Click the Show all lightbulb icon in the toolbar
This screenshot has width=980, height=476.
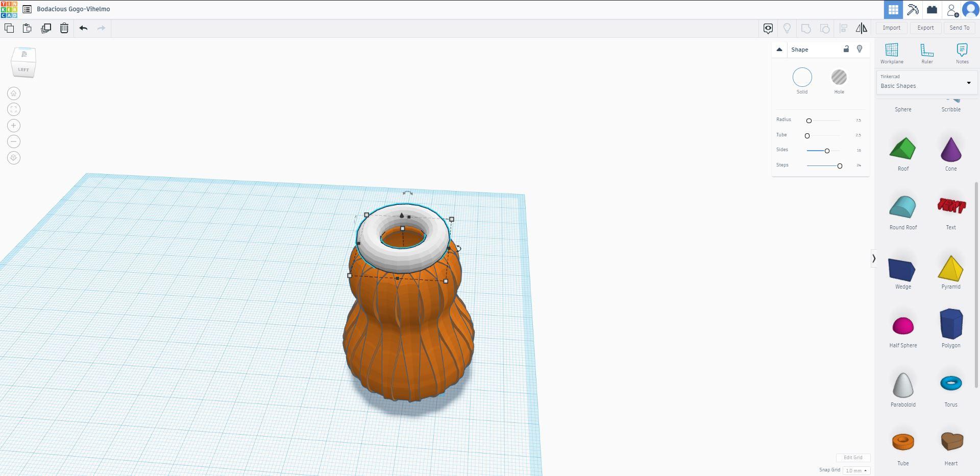787,29
